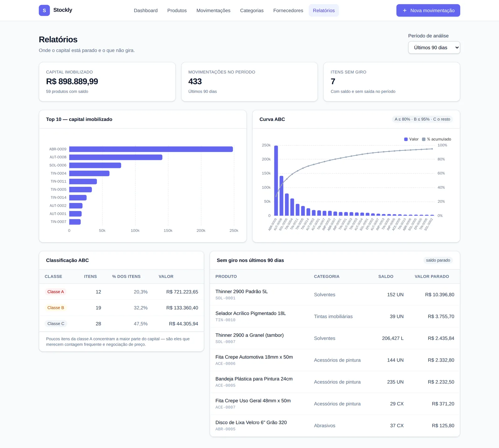Click the SOL-0001 product code
Image resolution: width=499 pixels, height=448 pixels.
pos(225,298)
